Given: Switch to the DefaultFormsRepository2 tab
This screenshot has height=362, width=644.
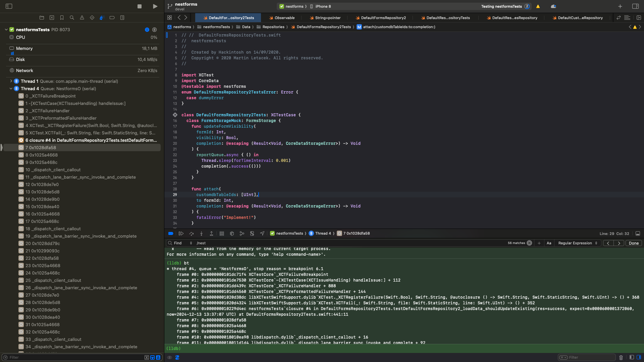Looking at the screenshot, I should pyautogui.click(x=381, y=18).
